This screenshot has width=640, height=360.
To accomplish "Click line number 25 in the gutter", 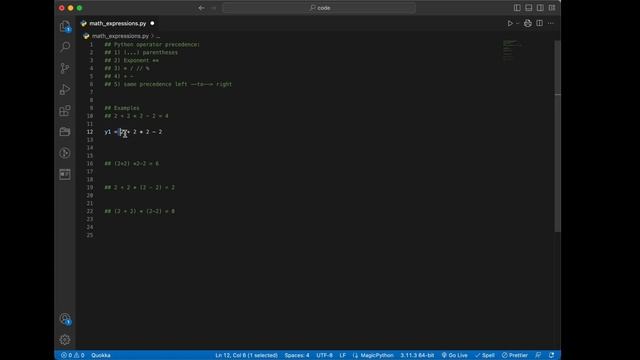I will pos(90,235).
